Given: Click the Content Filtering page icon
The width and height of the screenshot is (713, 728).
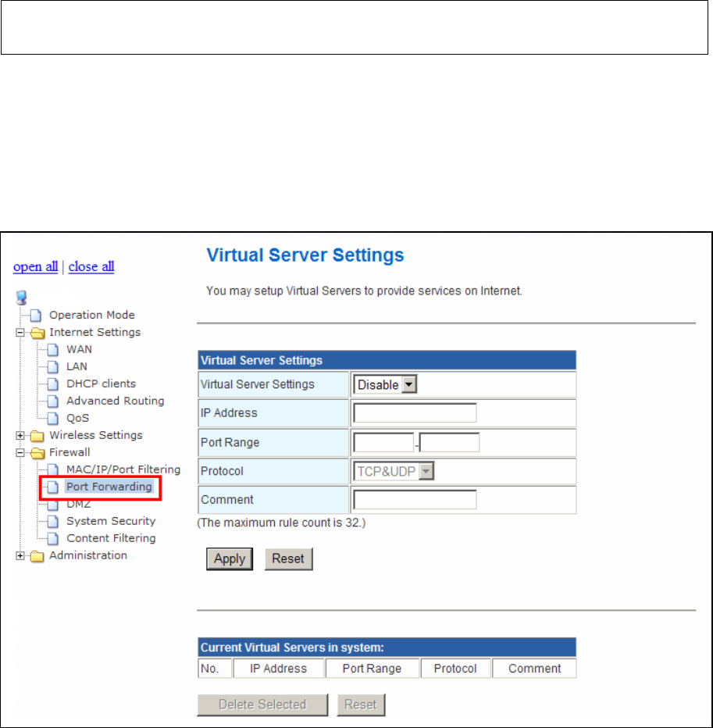Looking at the screenshot, I should [53, 538].
